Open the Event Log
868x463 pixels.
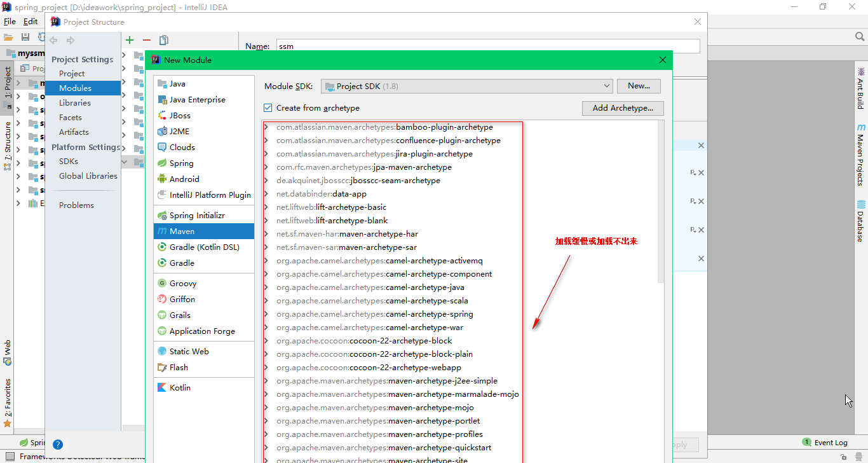click(x=825, y=443)
